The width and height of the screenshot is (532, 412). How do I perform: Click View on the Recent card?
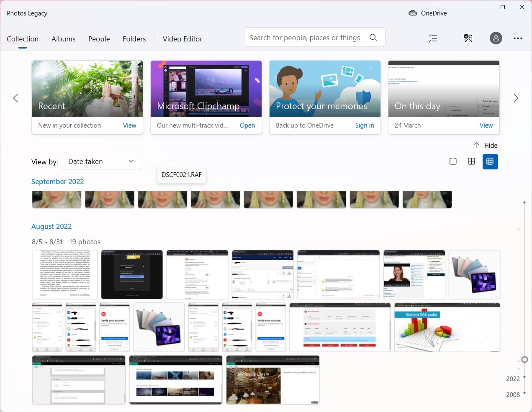(x=129, y=125)
